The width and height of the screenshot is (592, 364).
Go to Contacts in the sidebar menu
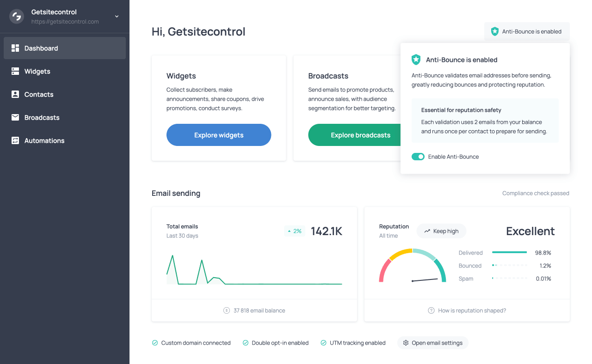(39, 94)
